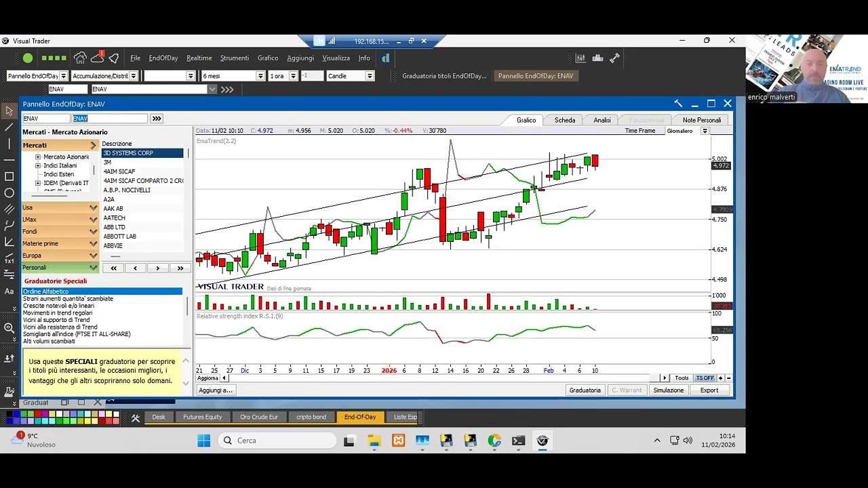This screenshot has width=868, height=488.
Task: Select the curve drawing tool
Action: click(x=9, y=226)
